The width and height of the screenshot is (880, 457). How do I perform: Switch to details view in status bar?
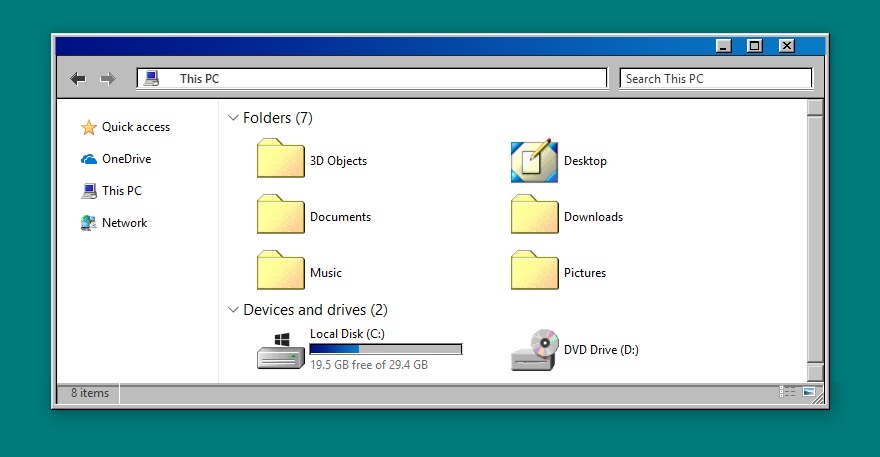click(x=788, y=393)
